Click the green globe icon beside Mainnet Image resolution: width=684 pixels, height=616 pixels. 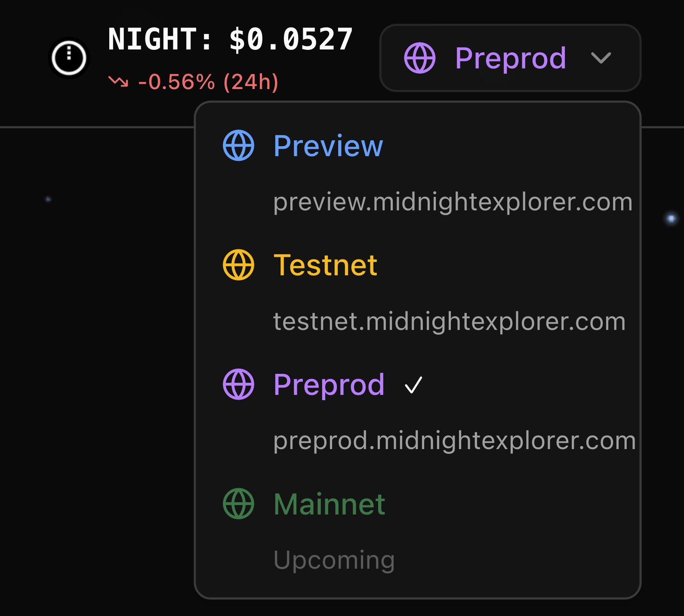click(238, 503)
